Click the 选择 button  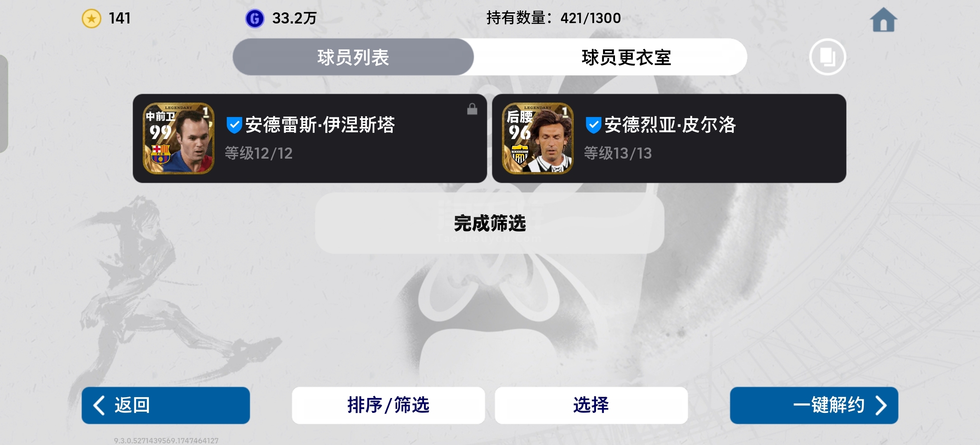tap(591, 405)
